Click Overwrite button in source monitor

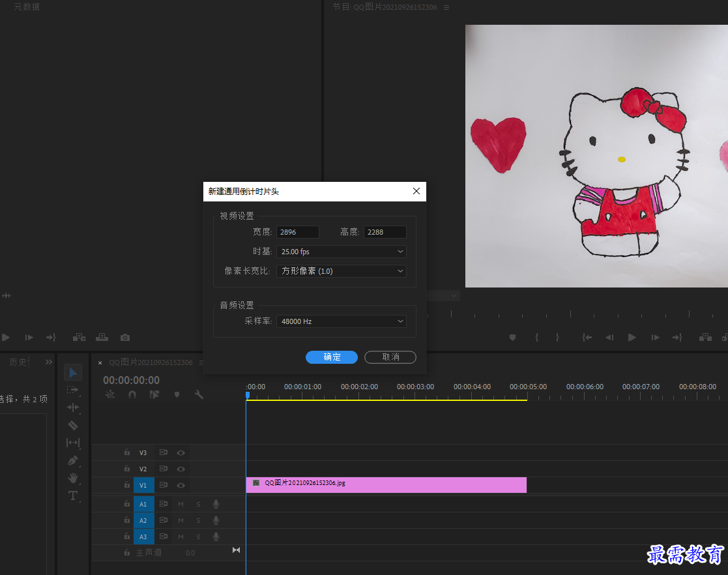coord(102,337)
